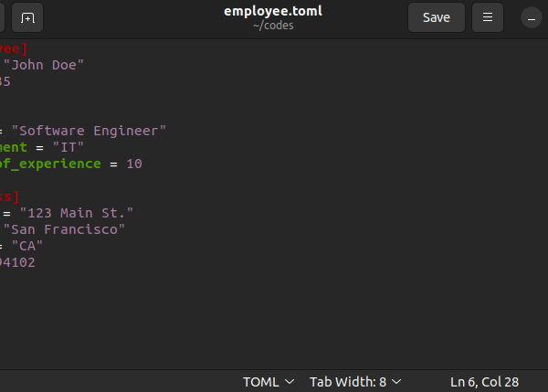The height and width of the screenshot is (392, 548).
Task: Open the hamburger main menu
Action: [488, 17]
